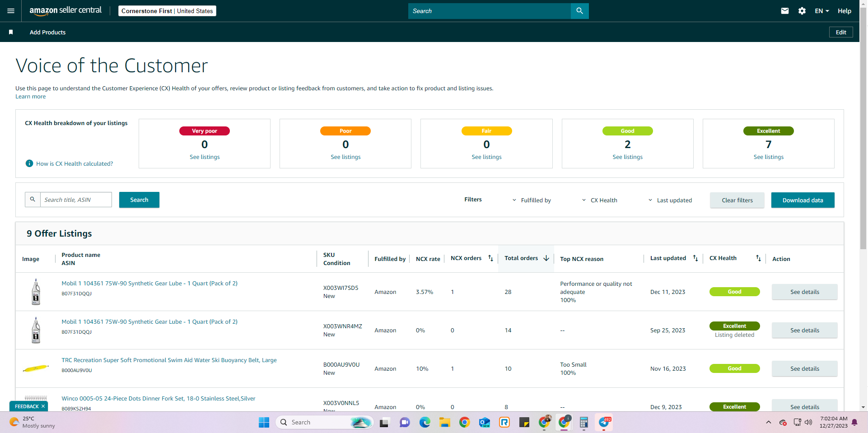
Task: Open How is CX Health calculated link
Action: point(75,163)
